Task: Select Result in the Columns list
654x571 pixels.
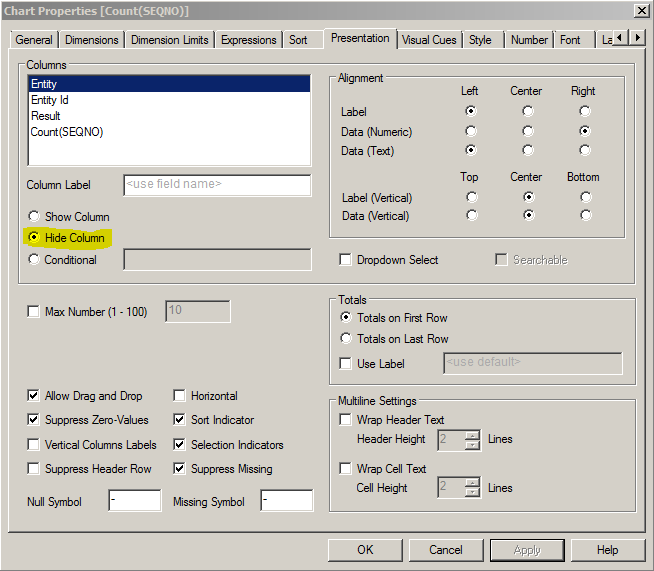Action: coord(169,116)
